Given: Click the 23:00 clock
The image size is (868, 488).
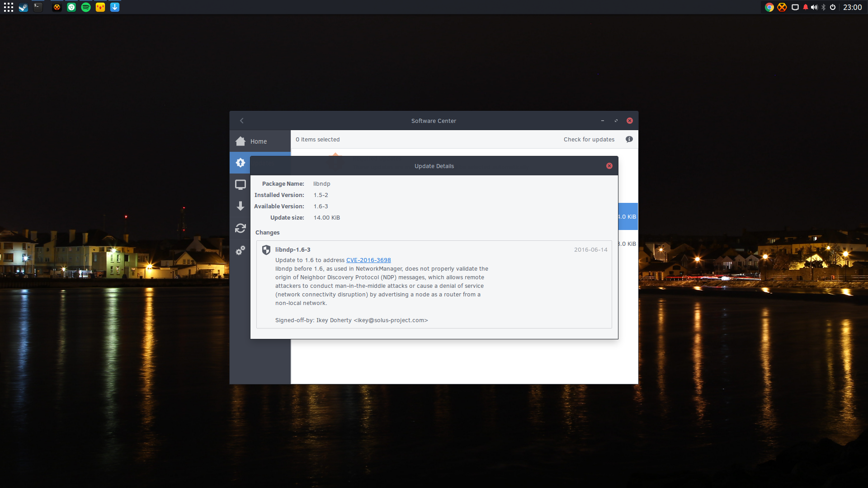Looking at the screenshot, I should (x=853, y=7).
